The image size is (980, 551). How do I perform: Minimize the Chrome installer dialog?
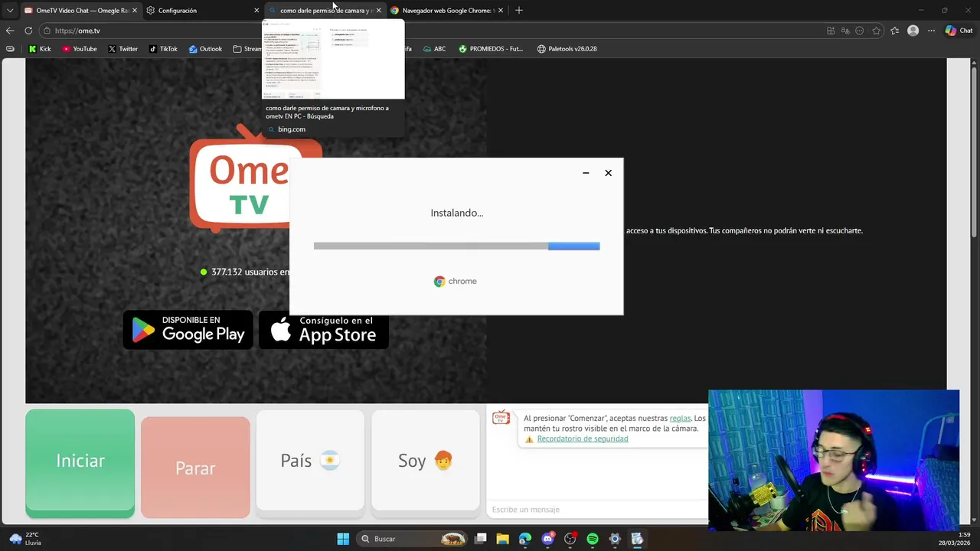click(x=586, y=173)
